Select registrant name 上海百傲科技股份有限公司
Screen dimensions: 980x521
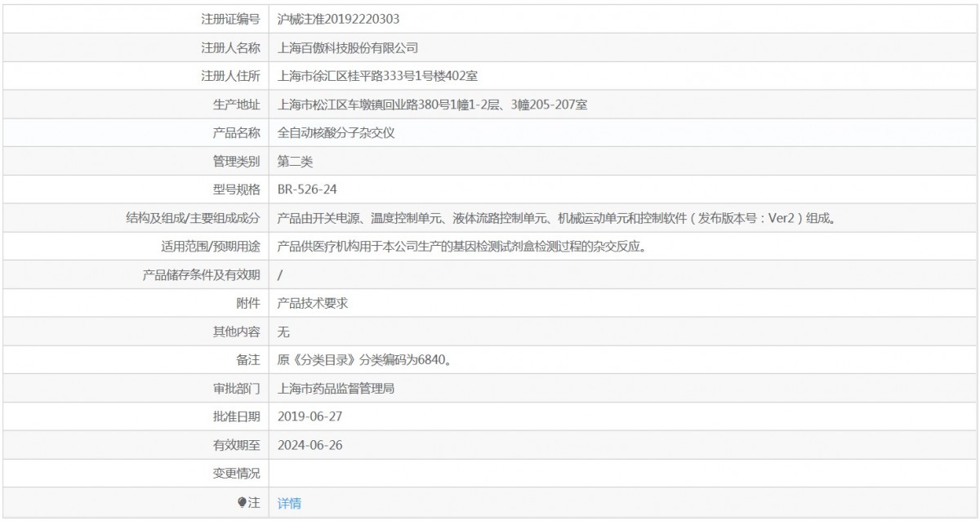pyautogui.click(x=348, y=47)
